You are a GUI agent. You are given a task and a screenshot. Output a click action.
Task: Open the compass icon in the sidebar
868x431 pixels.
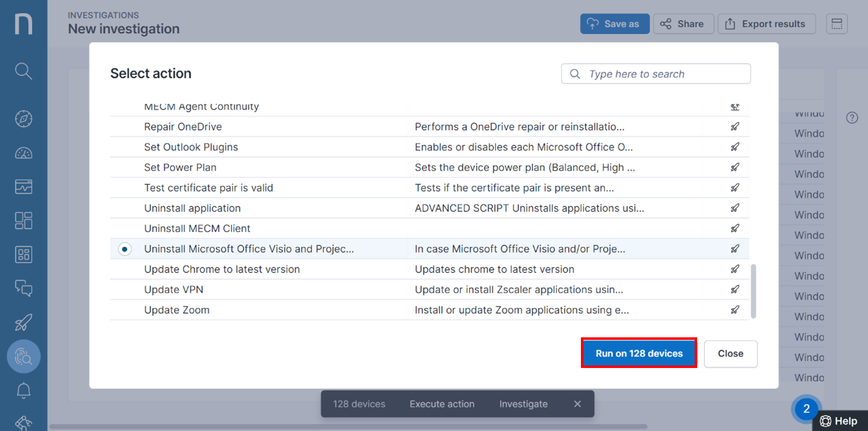[x=24, y=119]
